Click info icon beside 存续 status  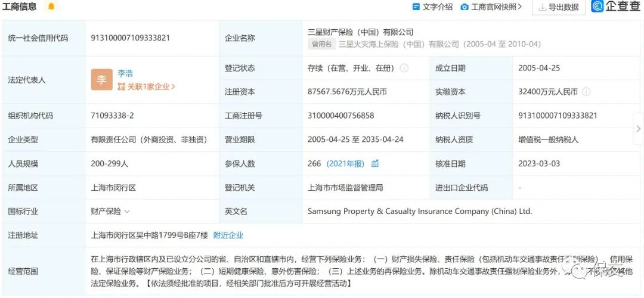(404, 68)
